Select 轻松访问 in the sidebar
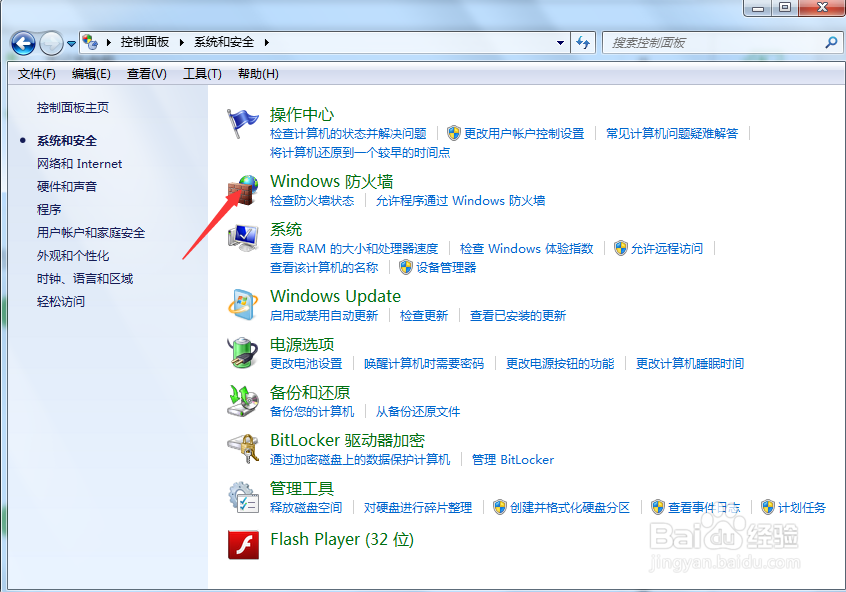The height and width of the screenshot is (592, 846). point(61,301)
